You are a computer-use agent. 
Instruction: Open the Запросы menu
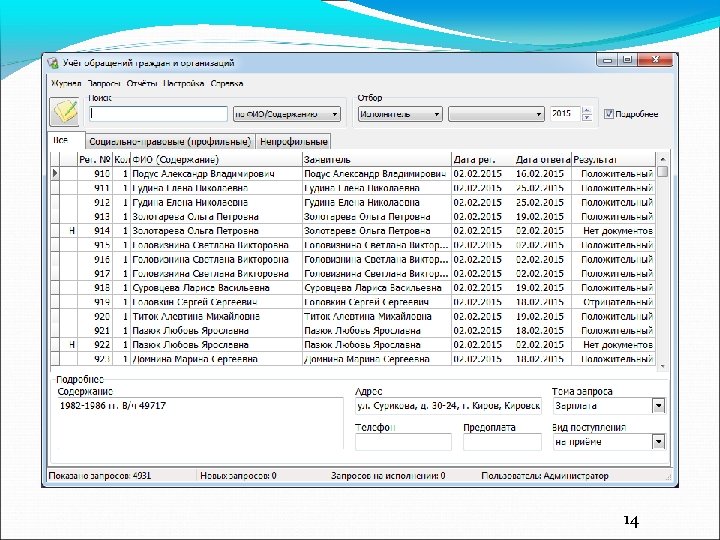click(x=104, y=84)
